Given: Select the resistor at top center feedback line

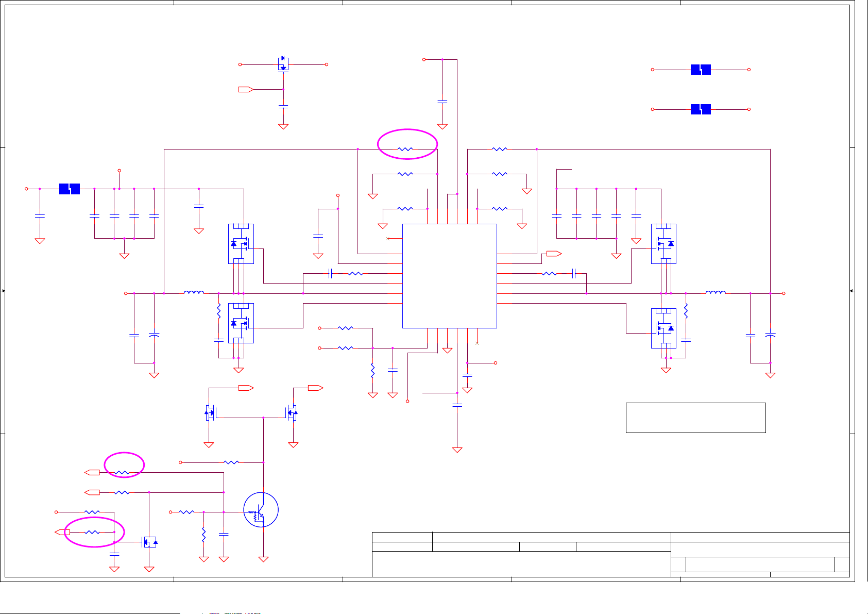Looking at the screenshot, I should tap(405, 149).
